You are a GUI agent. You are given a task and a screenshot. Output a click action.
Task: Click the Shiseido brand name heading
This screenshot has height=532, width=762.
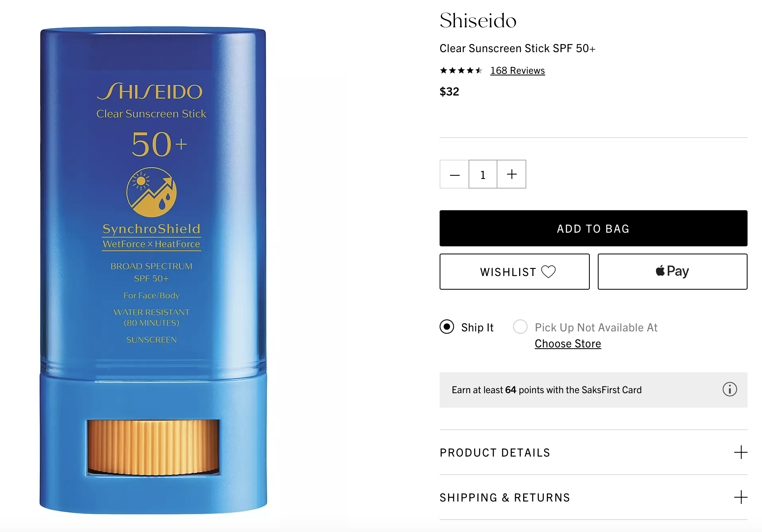click(x=478, y=20)
